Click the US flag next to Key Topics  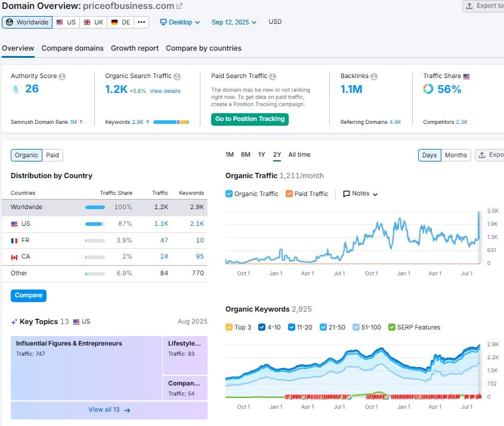click(x=76, y=322)
